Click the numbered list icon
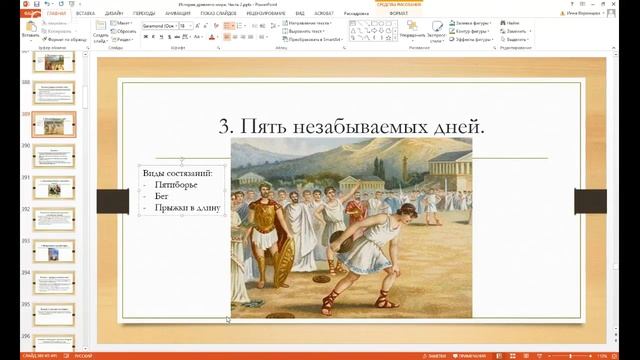The image size is (640, 360). tap(239, 26)
